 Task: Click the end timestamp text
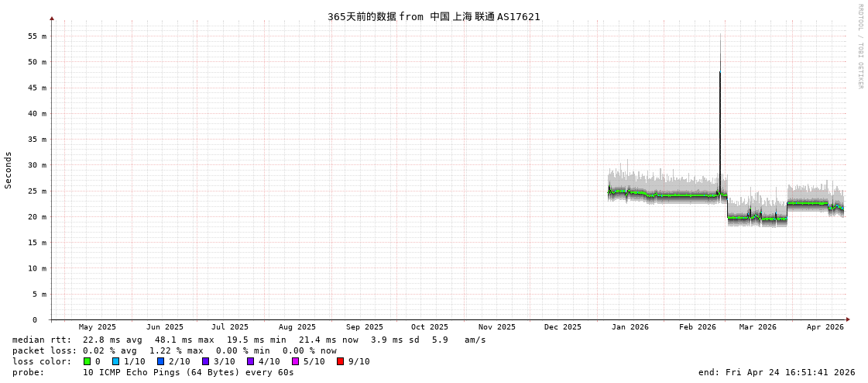pyautogui.click(x=776, y=372)
